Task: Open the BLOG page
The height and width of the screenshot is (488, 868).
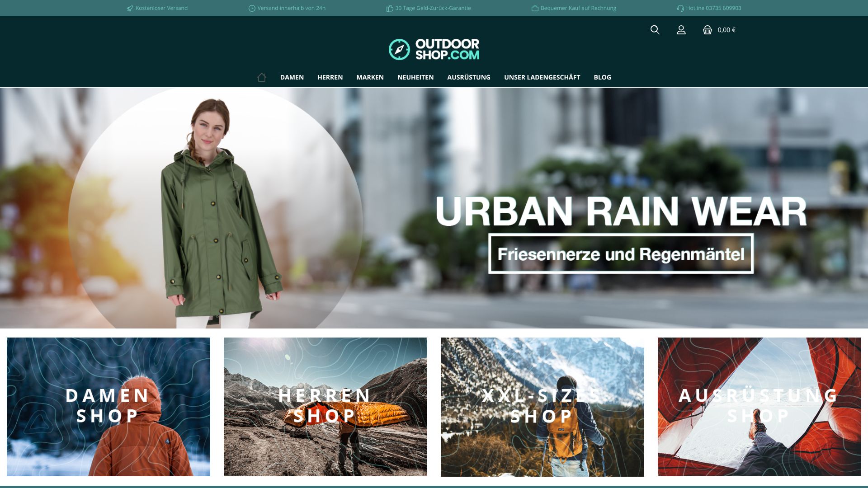Action: [x=602, y=77]
